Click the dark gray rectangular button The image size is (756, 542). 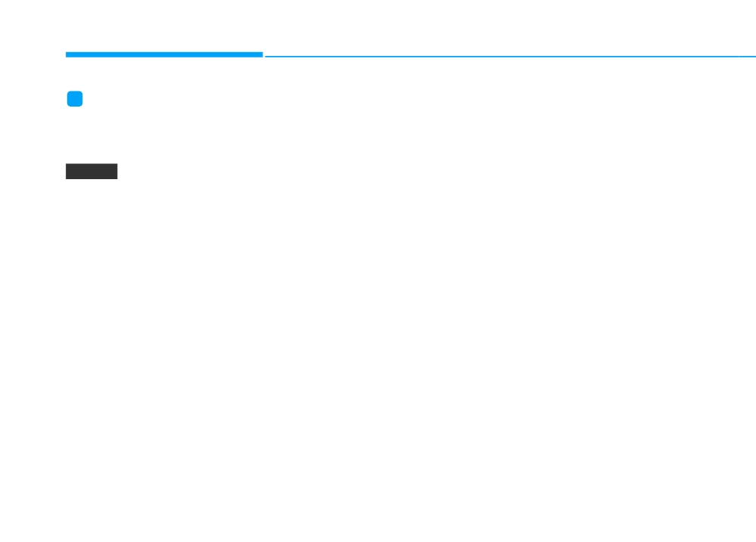[x=91, y=171]
